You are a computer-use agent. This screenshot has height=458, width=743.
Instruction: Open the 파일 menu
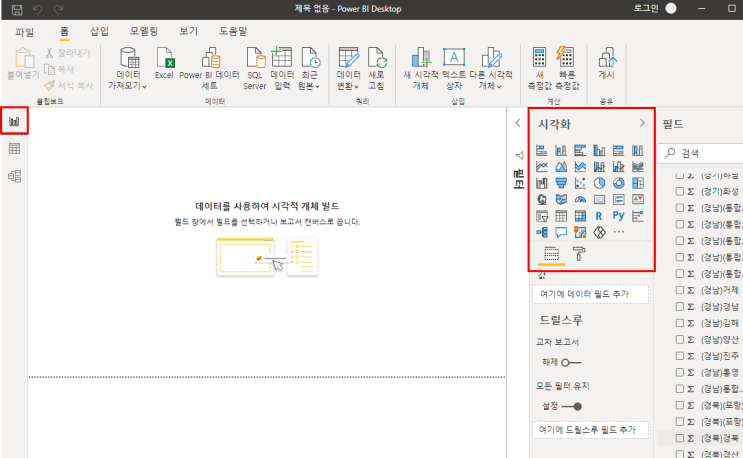pos(24,32)
